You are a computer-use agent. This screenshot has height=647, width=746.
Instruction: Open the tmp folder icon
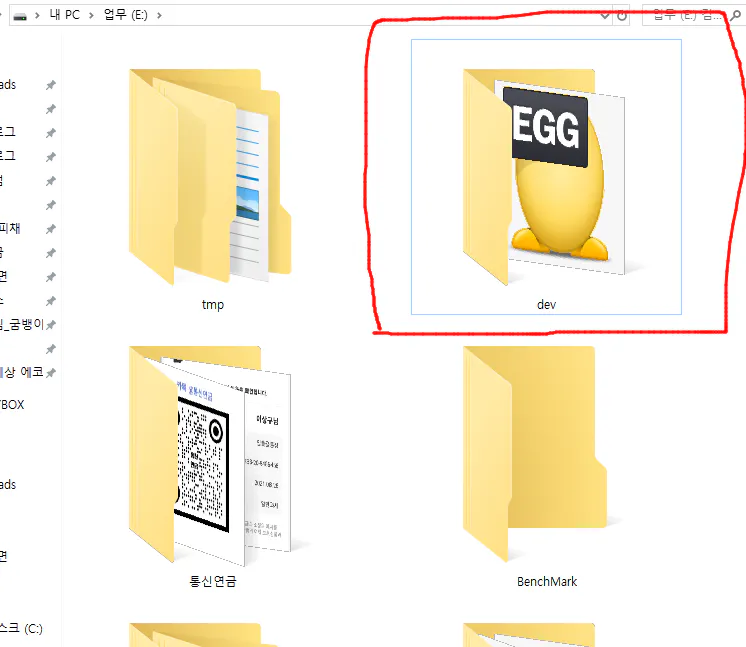(x=210, y=177)
